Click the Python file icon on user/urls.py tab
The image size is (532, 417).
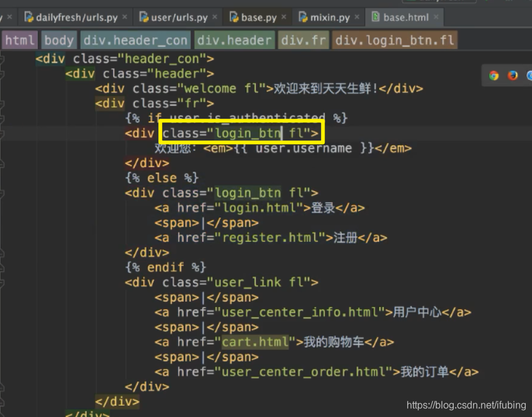click(144, 17)
